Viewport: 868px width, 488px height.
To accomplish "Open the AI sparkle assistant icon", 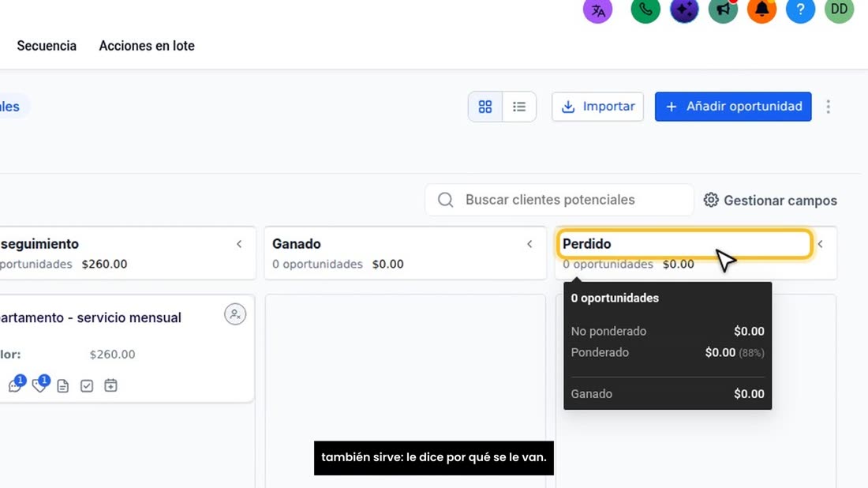I will (684, 10).
